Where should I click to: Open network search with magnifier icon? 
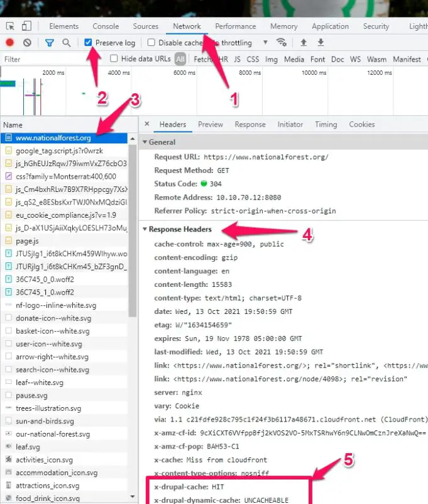[x=66, y=43]
